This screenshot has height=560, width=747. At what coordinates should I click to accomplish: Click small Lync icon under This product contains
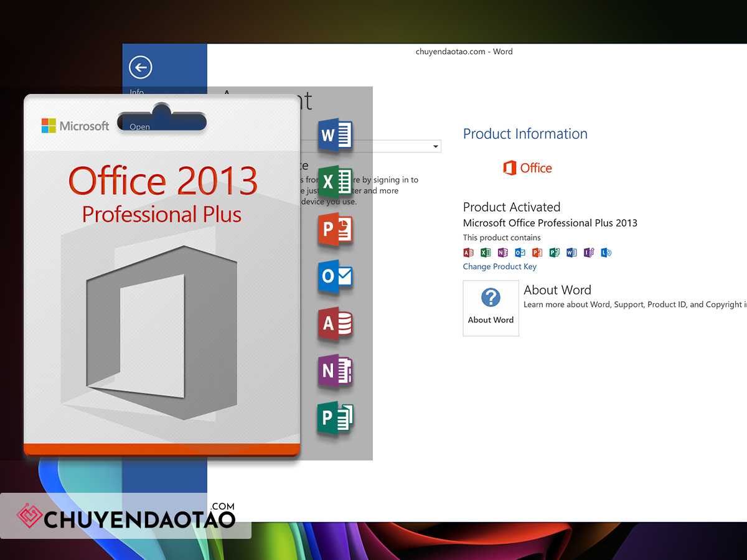606,253
